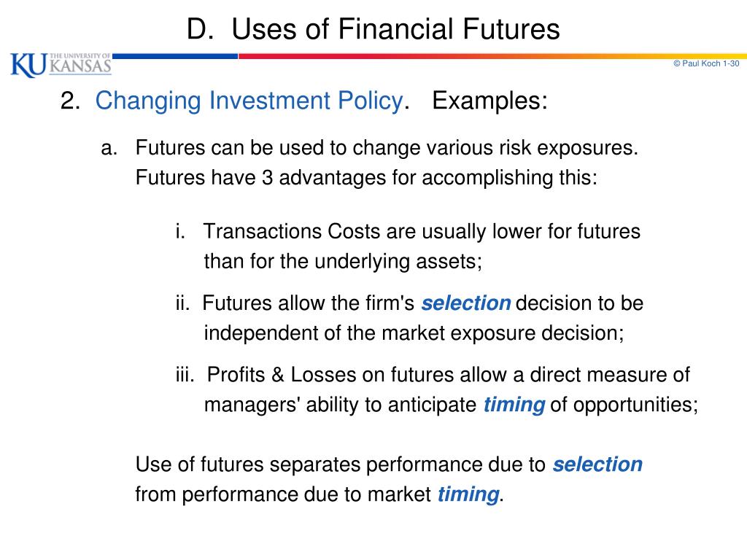Click the KU Kansas university logo
Image resolution: width=747 pixels, height=560 pixels.
coord(61,65)
